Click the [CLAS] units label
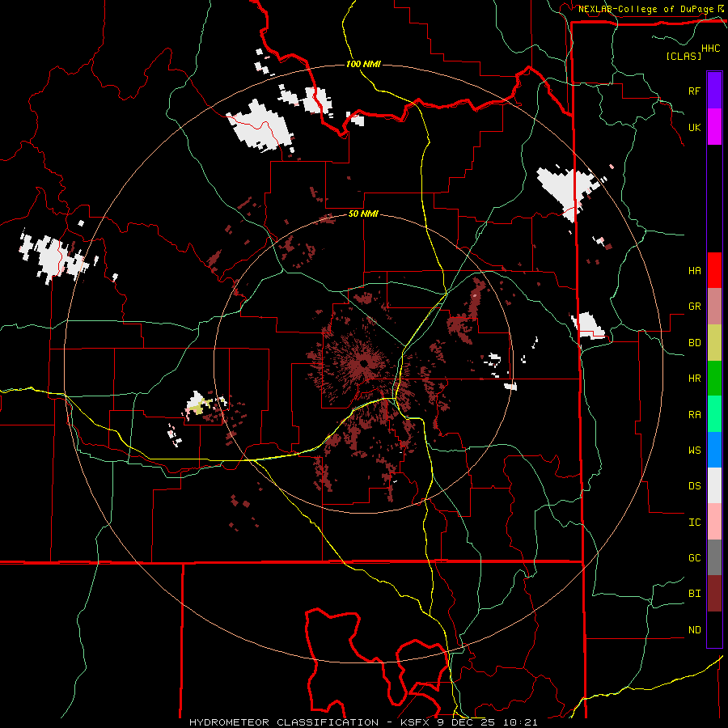Screen dimensions: 728x728 (684, 56)
